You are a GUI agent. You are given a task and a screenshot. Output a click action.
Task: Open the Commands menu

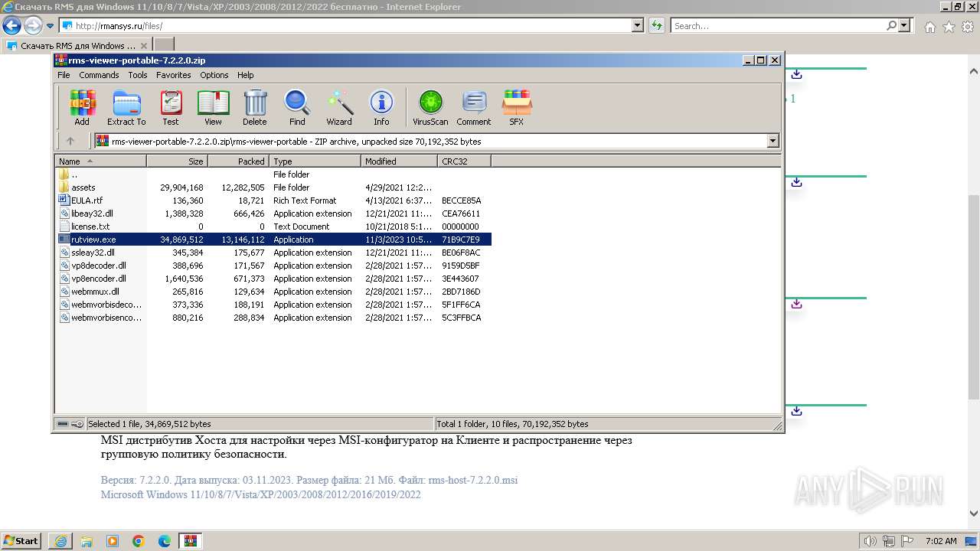99,75
